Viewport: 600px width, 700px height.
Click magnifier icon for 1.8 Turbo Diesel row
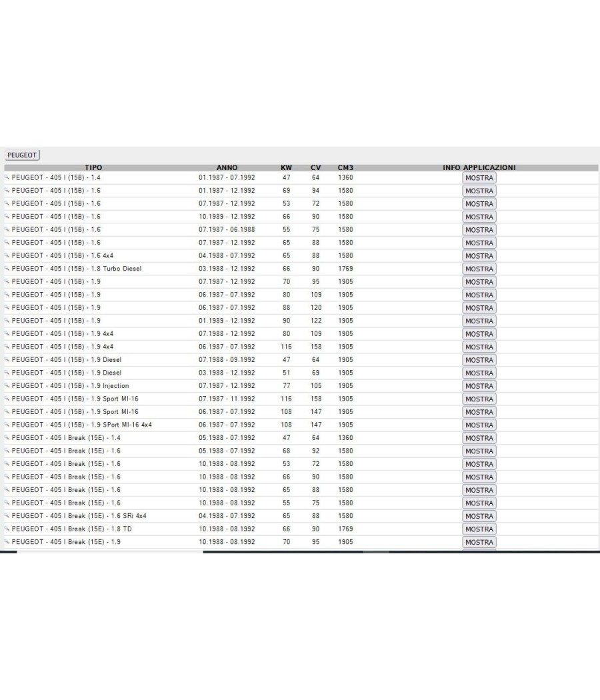click(x=7, y=268)
